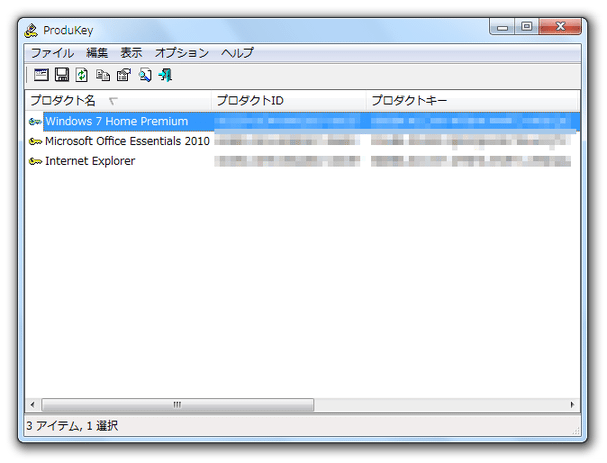Open the 表示 menu
607x463 pixels.
[131, 53]
